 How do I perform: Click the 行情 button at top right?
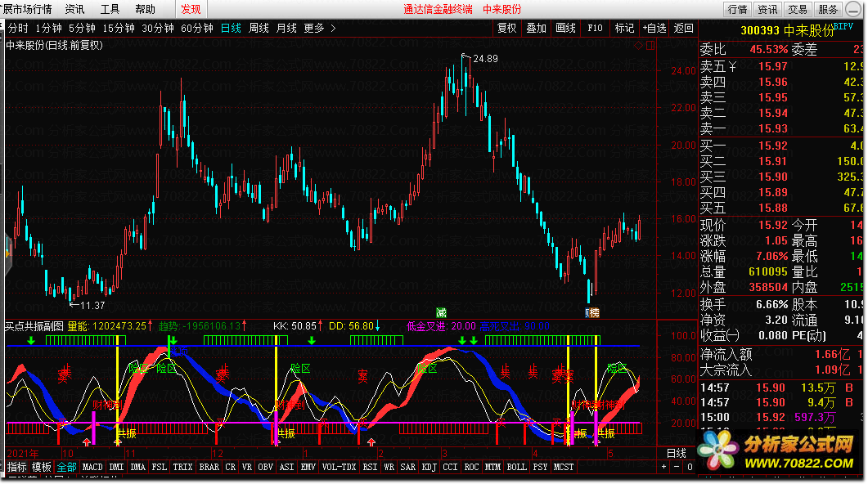coord(737,10)
